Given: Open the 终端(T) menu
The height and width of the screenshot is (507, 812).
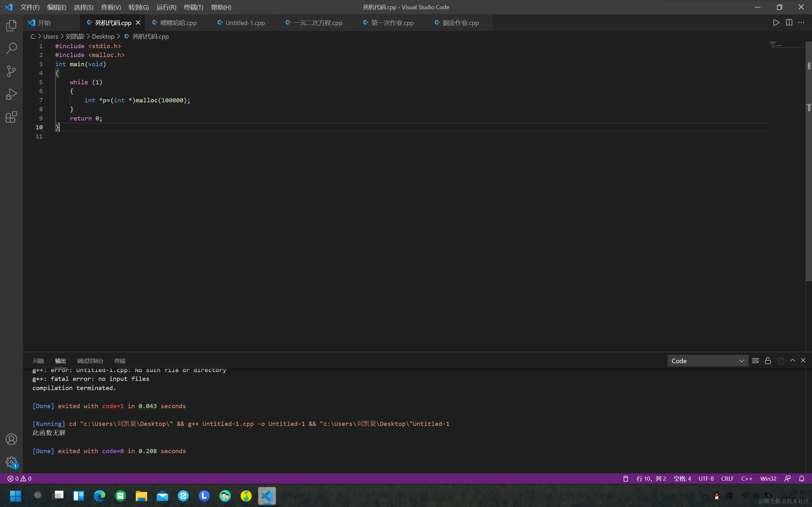Looking at the screenshot, I should (193, 7).
